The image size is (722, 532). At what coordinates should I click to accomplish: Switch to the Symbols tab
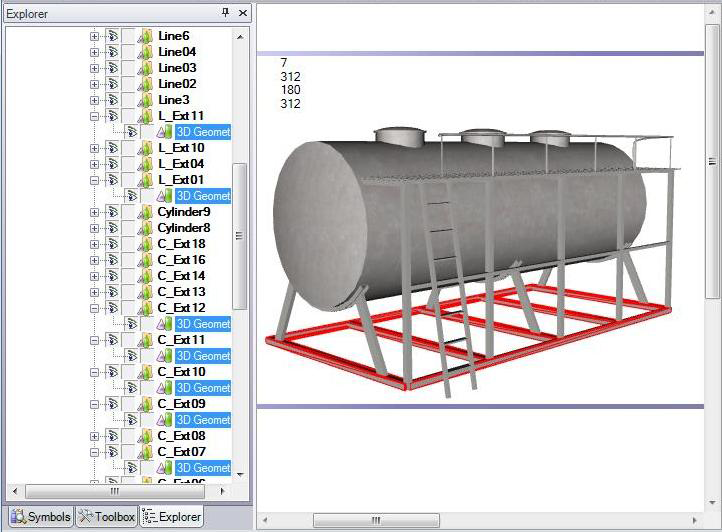click(x=40, y=517)
